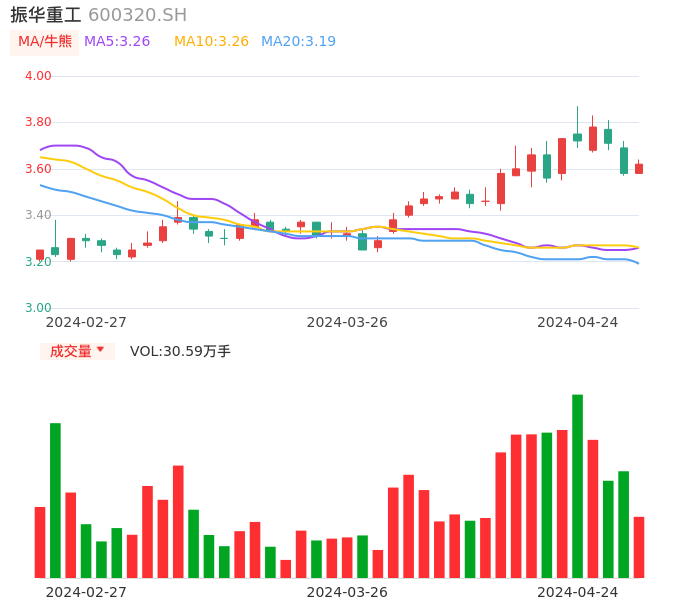
Task: Toggle the MA20:3.19 legend label
Action: click(298, 42)
